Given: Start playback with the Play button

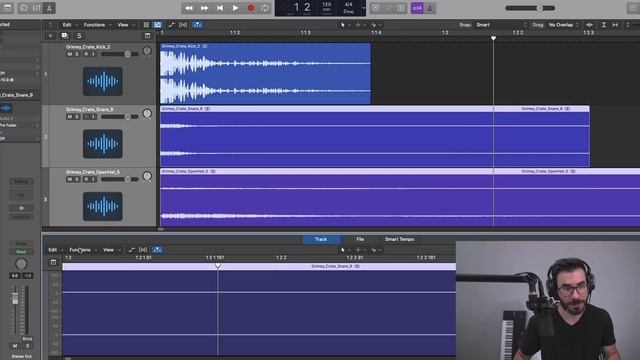Looking at the screenshot, I should (235, 8).
